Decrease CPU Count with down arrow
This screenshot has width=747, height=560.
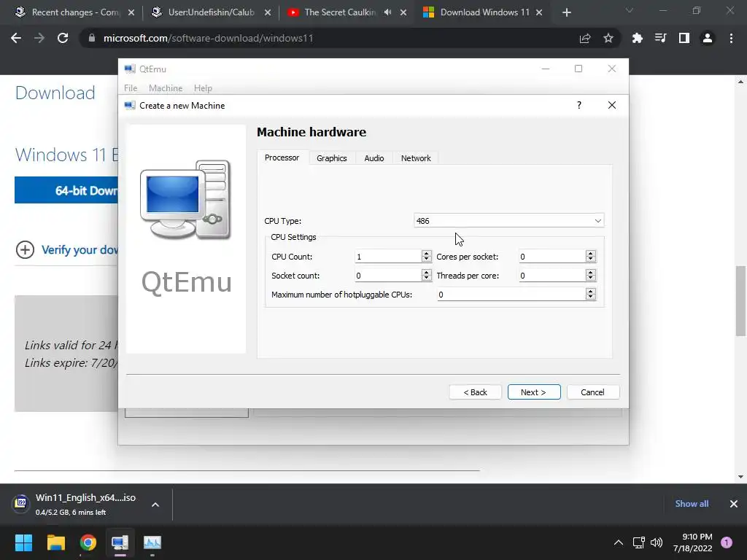(426, 260)
